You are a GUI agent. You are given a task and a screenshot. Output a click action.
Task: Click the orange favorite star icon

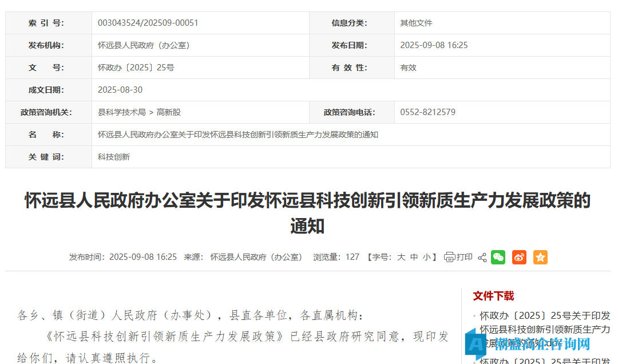(x=540, y=257)
